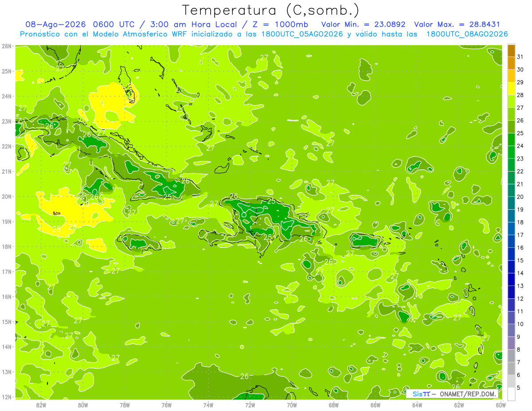Click the "9" label on the colorbar legend
The width and height of the screenshot is (532, 411).
[x=519, y=337]
